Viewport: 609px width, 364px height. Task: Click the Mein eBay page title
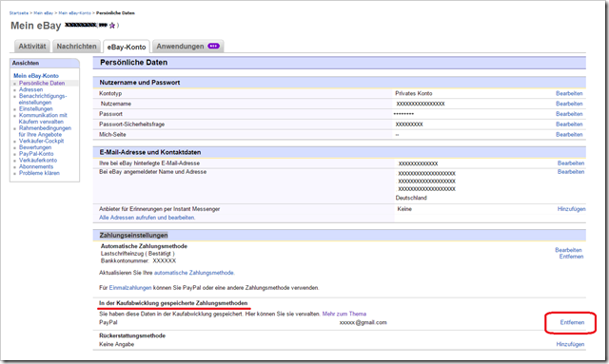[x=36, y=26]
